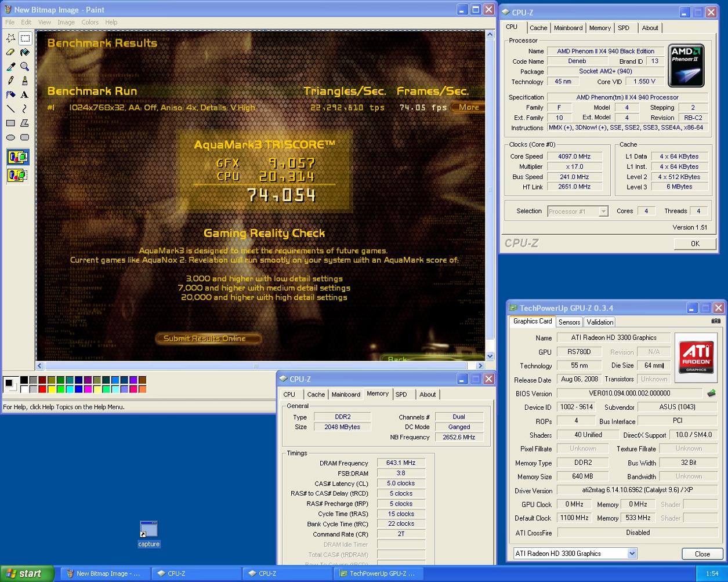
Task: Select the Curve tool in Paint
Action: 25,109
